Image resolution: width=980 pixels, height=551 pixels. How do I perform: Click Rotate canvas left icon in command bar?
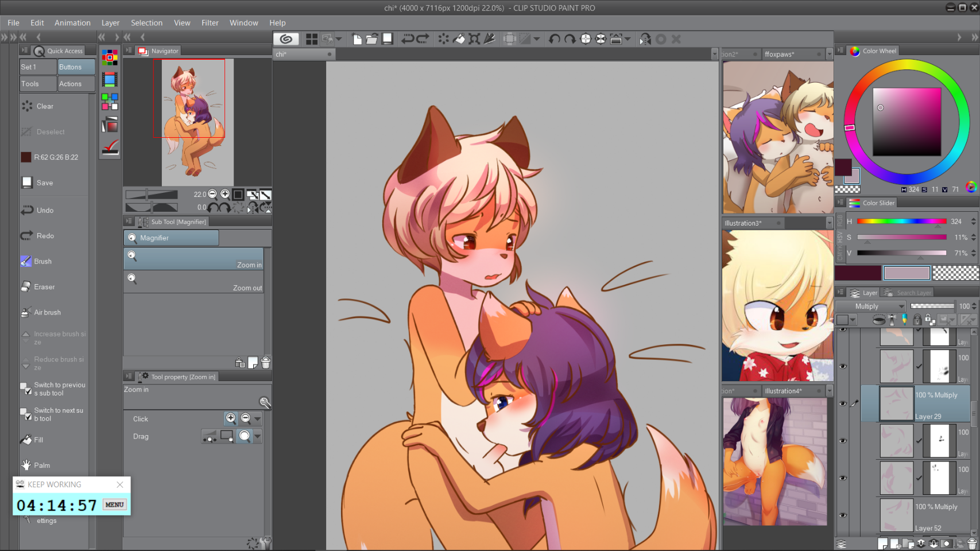pyautogui.click(x=555, y=38)
